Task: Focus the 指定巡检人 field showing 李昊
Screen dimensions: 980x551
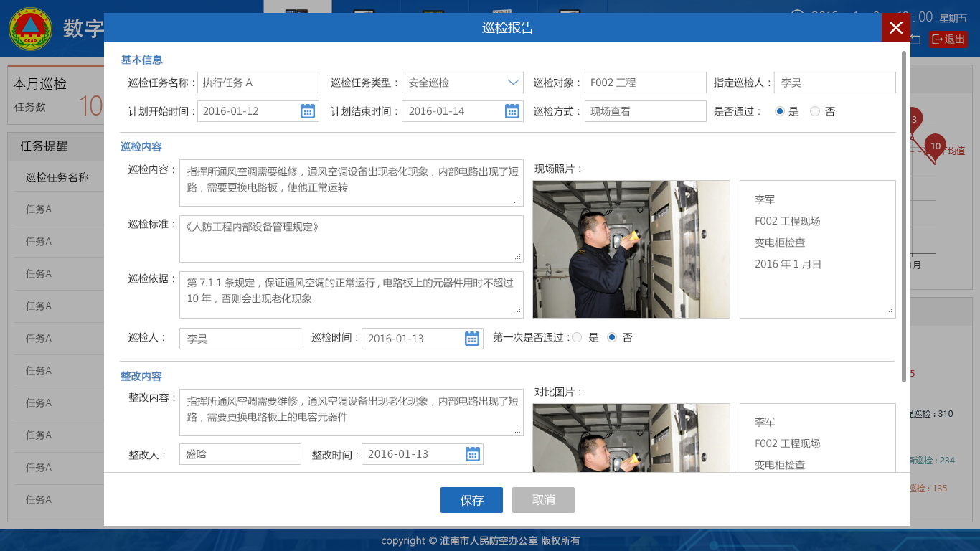Action: [x=835, y=83]
